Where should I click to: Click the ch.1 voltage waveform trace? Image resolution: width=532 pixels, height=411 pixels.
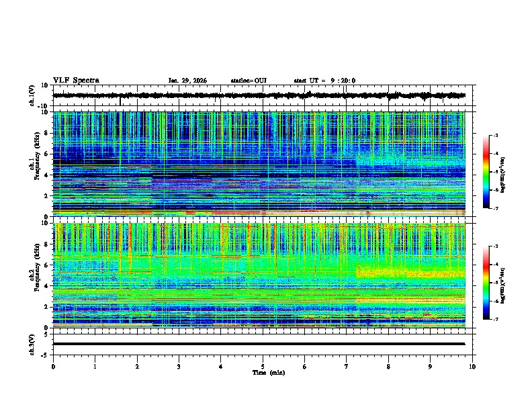pyautogui.click(x=259, y=95)
